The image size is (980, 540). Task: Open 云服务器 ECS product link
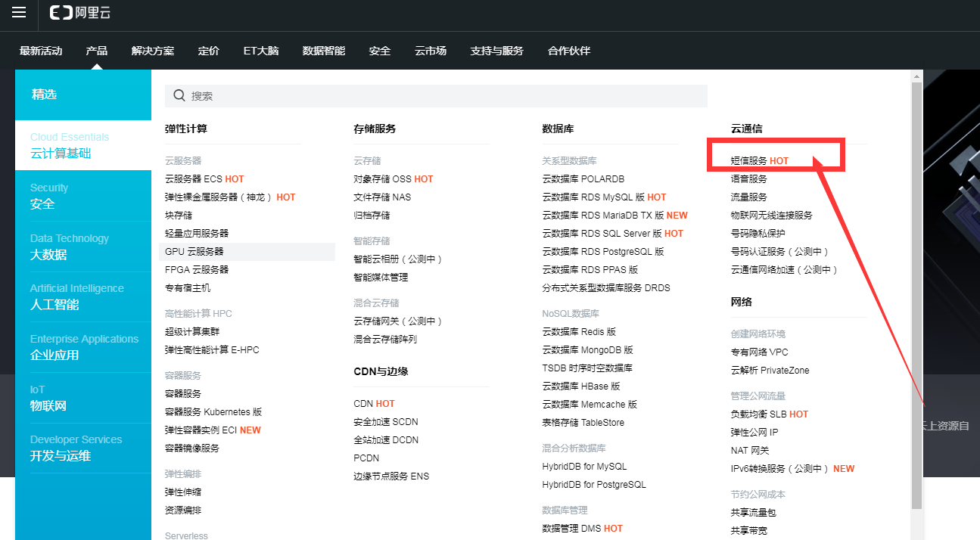[194, 179]
